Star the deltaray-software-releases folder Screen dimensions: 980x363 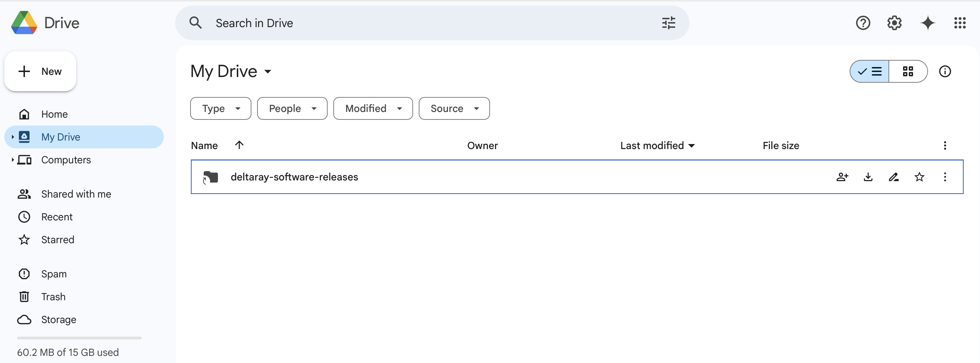[919, 177]
